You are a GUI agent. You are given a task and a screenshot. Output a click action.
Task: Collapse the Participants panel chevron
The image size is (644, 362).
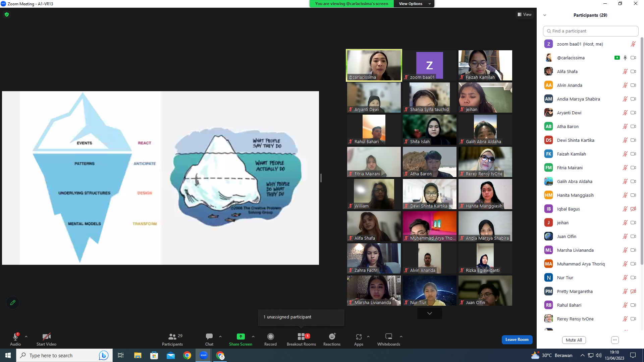pyautogui.click(x=545, y=15)
